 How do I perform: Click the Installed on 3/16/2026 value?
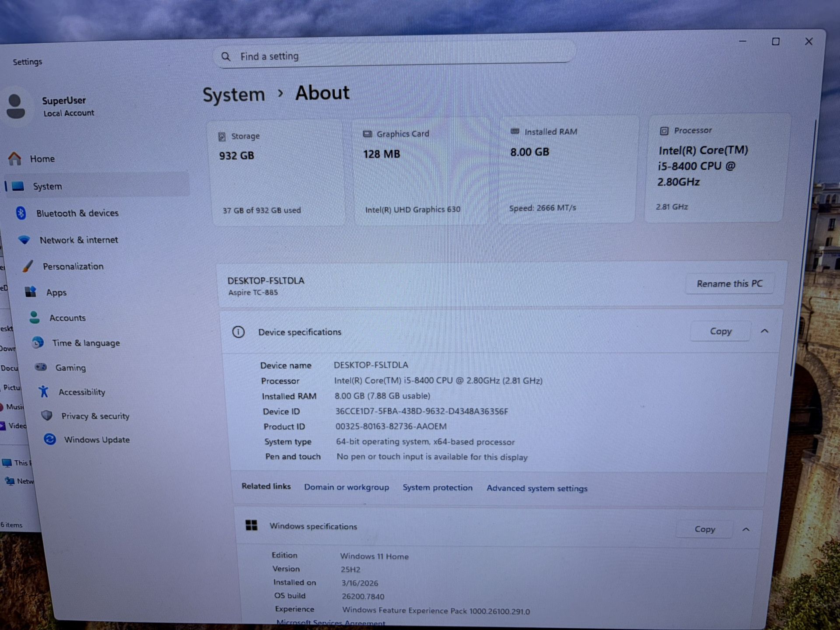click(360, 583)
